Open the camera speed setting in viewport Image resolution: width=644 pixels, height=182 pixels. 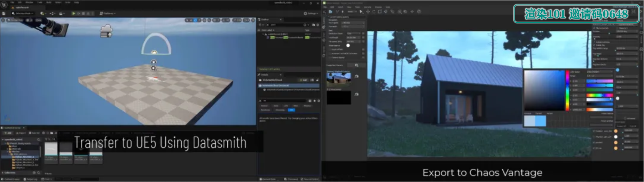click(246, 20)
